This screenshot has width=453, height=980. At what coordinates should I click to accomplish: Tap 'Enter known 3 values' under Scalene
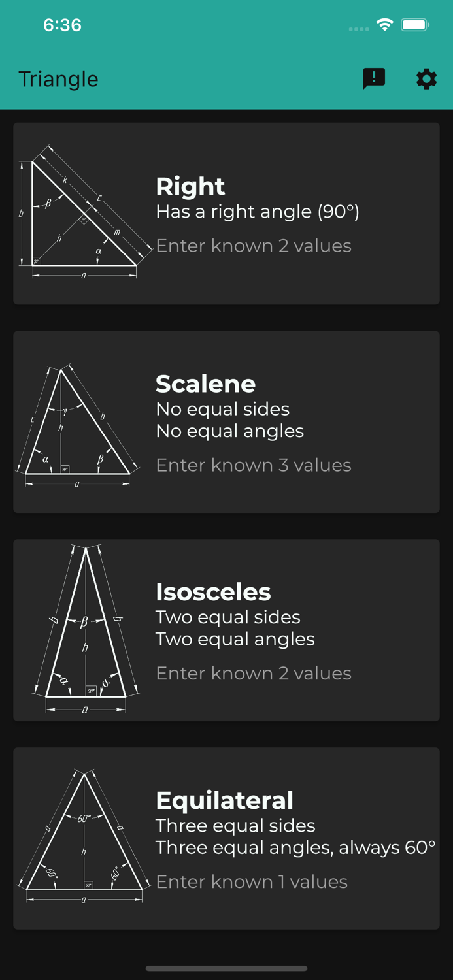pyautogui.click(x=254, y=465)
